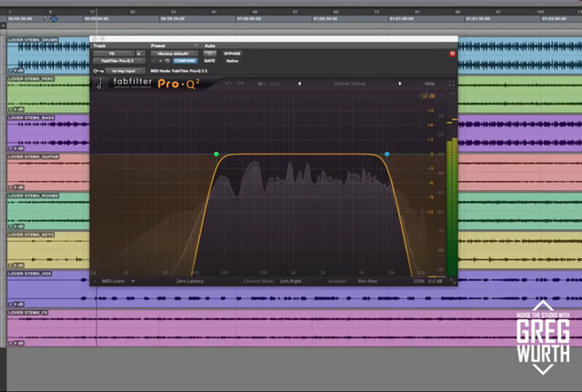The height and width of the screenshot is (392, 582).
Task: Click the playlist icon on LOVER STEMS_DRUMS track
Action: [x=10, y=71]
